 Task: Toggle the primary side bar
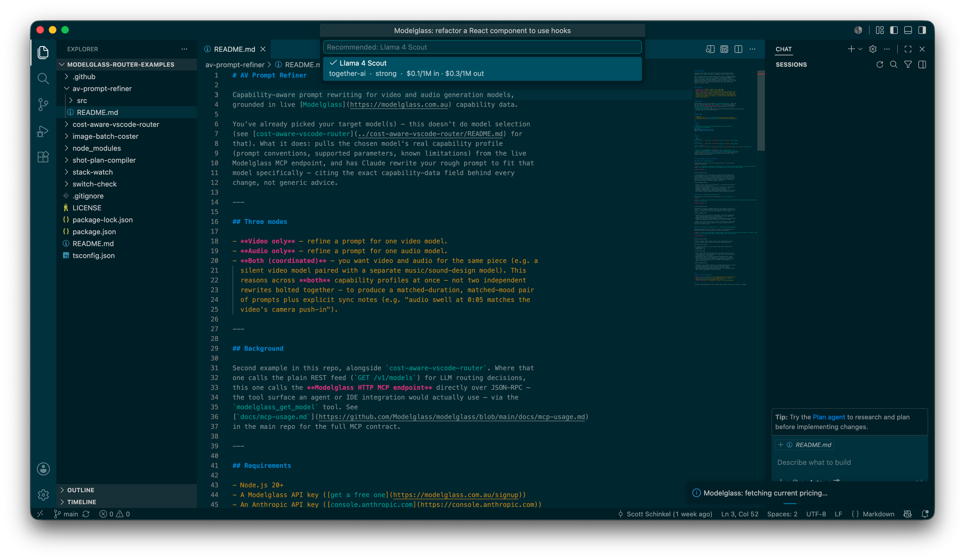pyautogui.click(x=894, y=30)
